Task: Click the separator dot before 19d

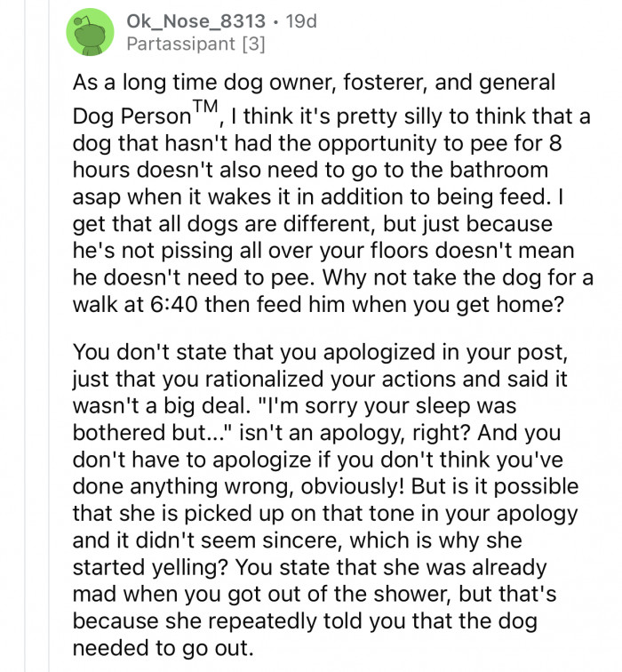Action: [x=275, y=22]
